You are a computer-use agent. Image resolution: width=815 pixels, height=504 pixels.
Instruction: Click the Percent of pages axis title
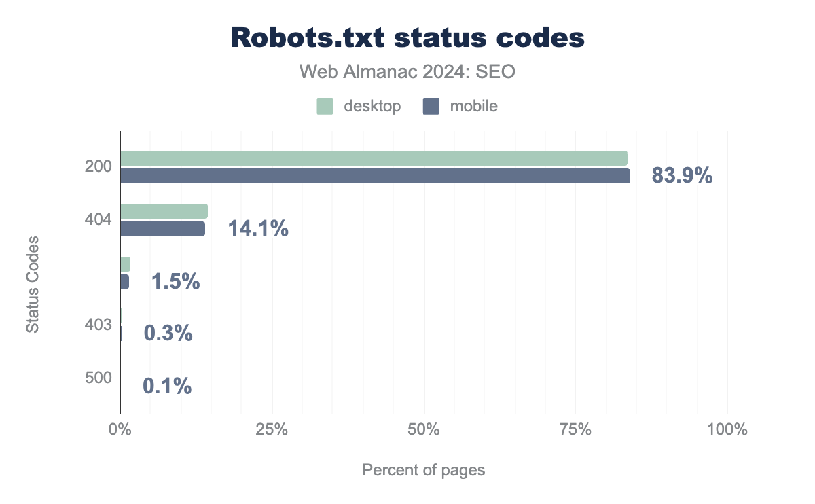pyautogui.click(x=424, y=470)
